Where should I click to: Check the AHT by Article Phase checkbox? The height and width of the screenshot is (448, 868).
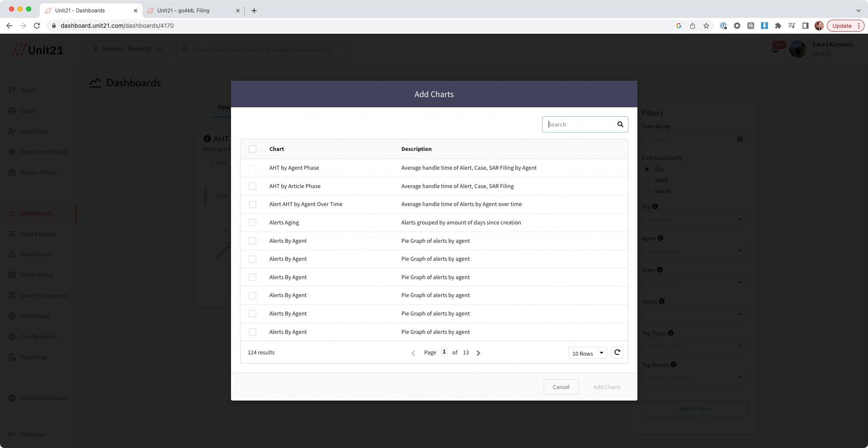pos(253,186)
